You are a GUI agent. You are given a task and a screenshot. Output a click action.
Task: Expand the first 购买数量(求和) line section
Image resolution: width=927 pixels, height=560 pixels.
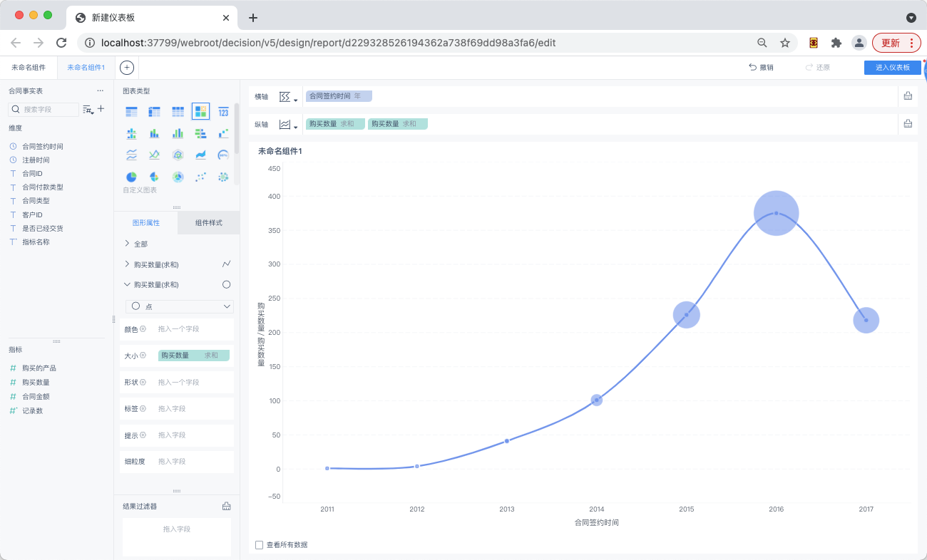(x=127, y=264)
